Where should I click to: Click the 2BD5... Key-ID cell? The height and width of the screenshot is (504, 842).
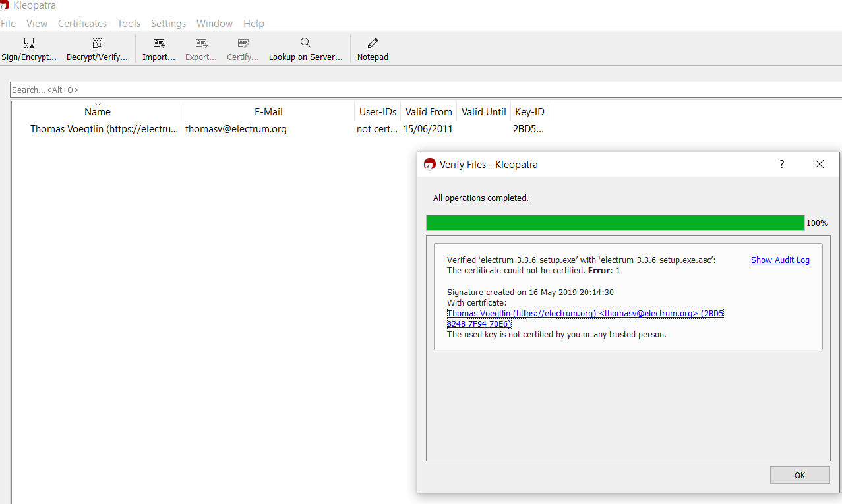pyautogui.click(x=528, y=129)
